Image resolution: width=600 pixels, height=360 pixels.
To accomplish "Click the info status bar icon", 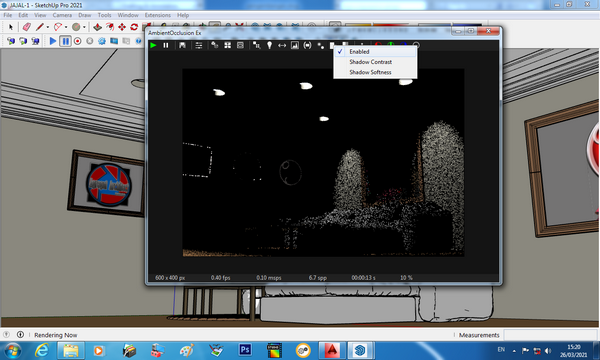I will [x=20, y=335].
